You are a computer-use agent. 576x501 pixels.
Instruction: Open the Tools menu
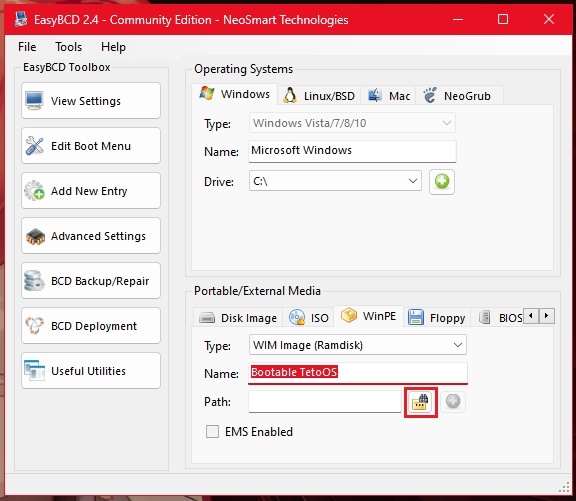pos(68,47)
